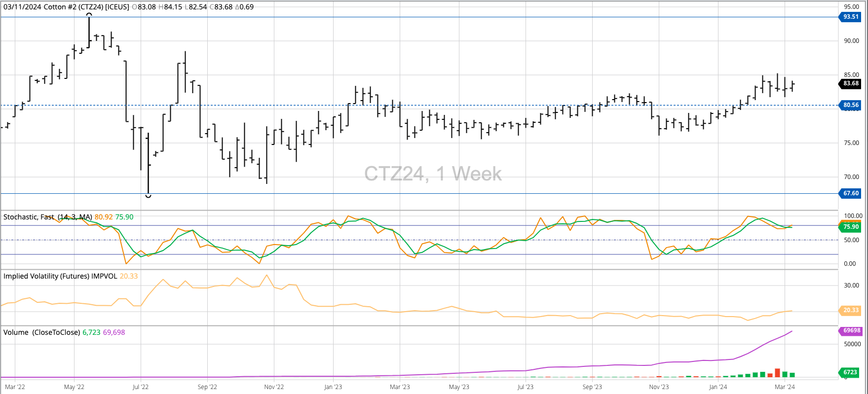The height and width of the screenshot is (394, 868).
Task: Click the green 75.90 stochastic value tag
Action: (x=851, y=227)
